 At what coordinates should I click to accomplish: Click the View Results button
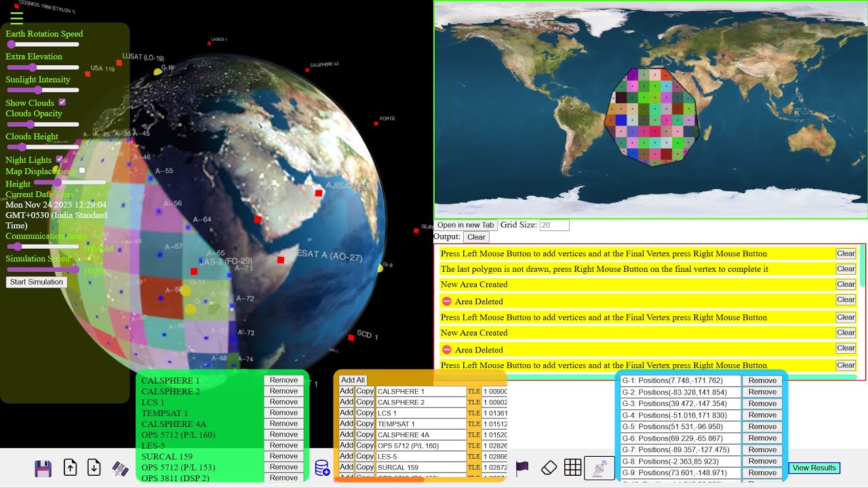814,468
